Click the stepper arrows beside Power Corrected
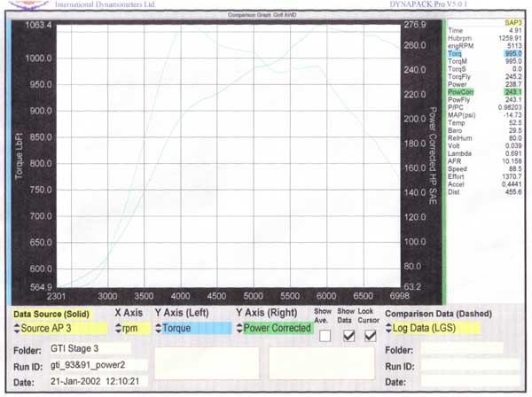Screen dimensions: 532x397 (x=239, y=328)
